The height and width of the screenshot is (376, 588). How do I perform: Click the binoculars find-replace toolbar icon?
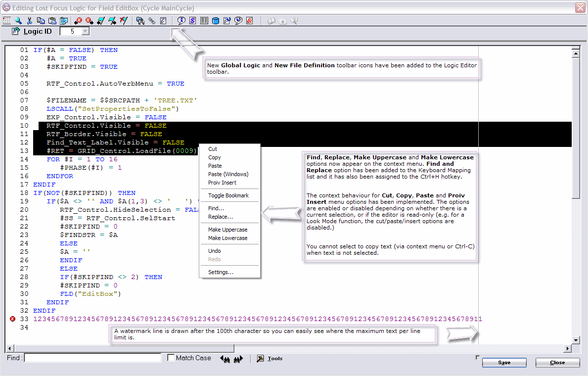(x=140, y=21)
